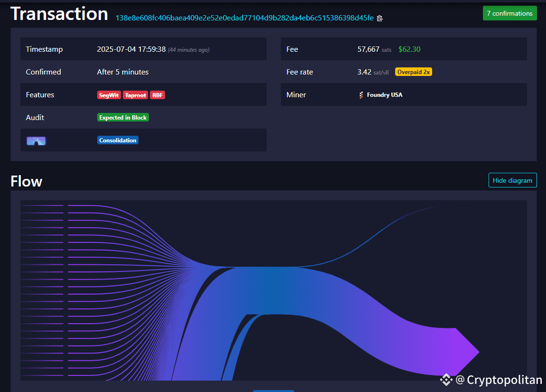The height and width of the screenshot is (392, 546).
Task: Click the Taproot feature badge
Action: tap(135, 95)
